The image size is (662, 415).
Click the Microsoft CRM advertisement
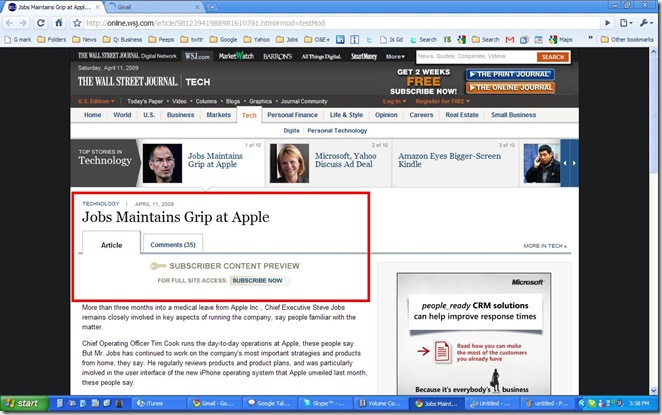474,334
